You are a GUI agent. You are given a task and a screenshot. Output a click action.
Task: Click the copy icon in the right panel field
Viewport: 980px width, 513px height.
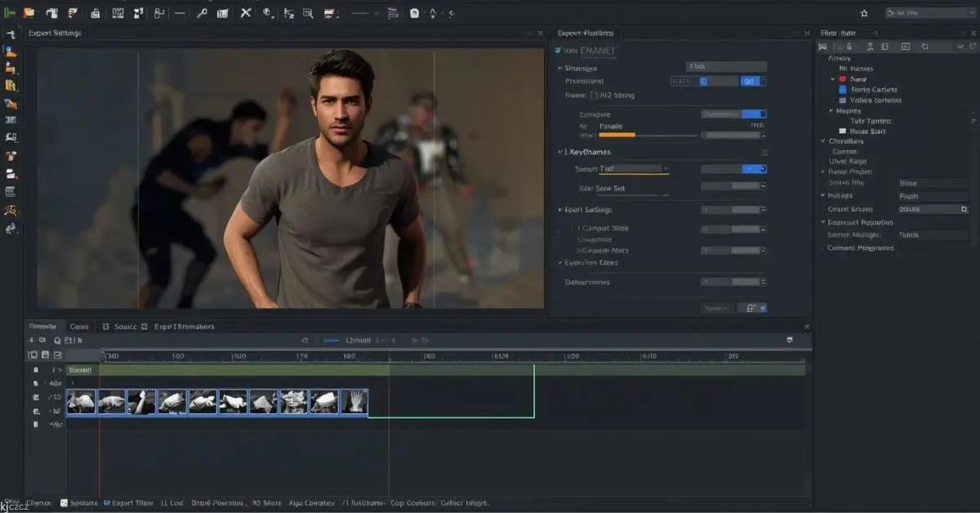[x=964, y=209]
